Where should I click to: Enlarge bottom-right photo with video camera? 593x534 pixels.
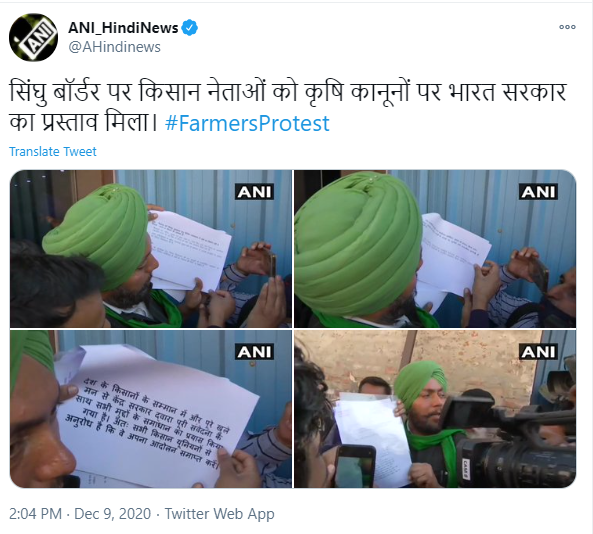[x=435, y=409]
